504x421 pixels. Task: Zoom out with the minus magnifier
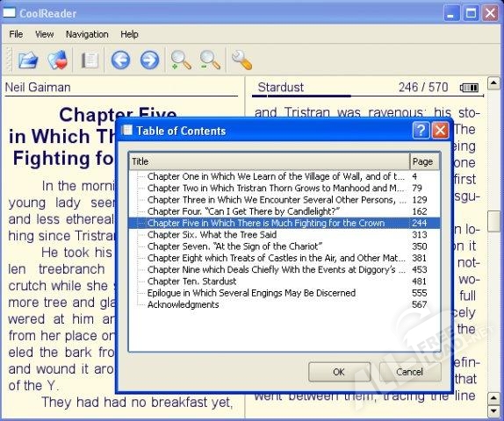point(210,60)
